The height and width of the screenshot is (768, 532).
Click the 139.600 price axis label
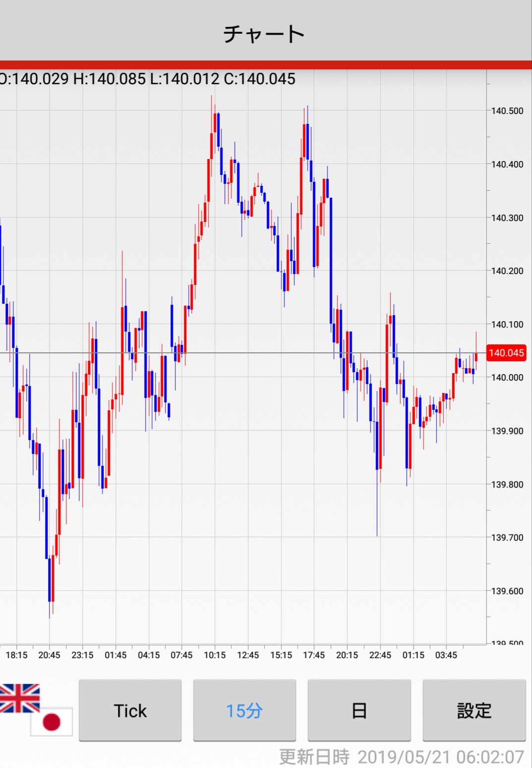507,591
